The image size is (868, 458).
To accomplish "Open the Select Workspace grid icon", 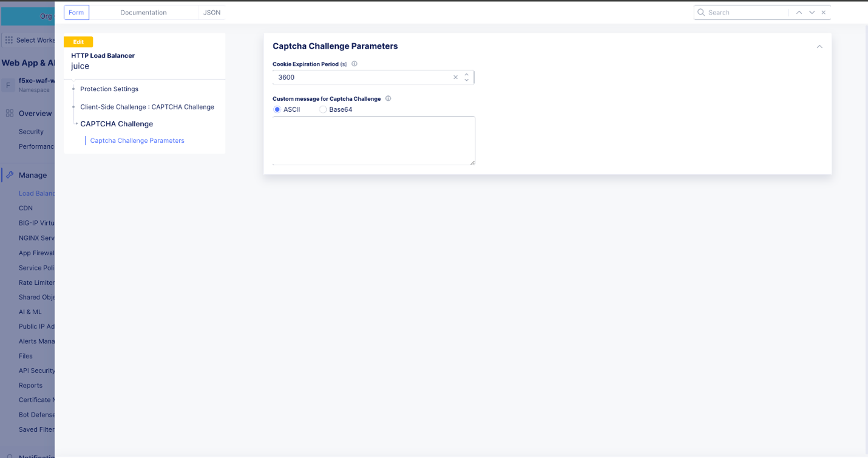I will pyautogui.click(x=8, y=39).
